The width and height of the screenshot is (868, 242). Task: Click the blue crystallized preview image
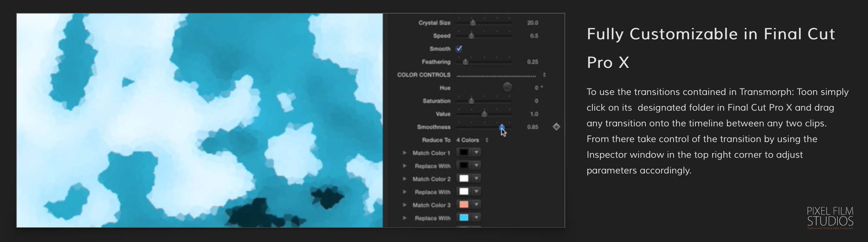click(x=200, y=120)
